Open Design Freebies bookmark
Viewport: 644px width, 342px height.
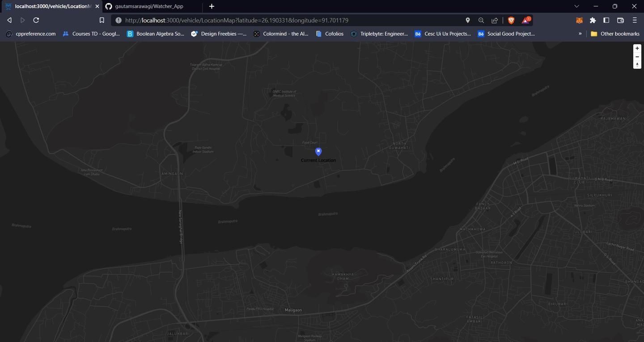point(219,34)
